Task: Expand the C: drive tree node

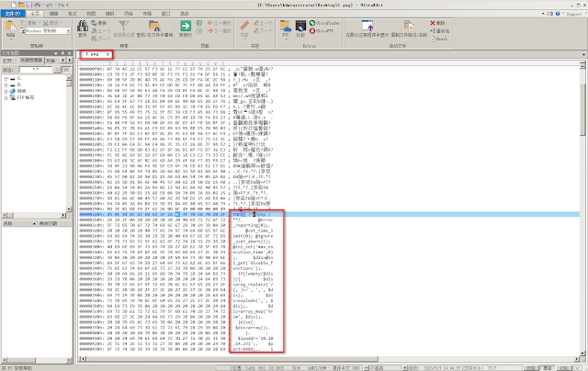Action: 6,79
